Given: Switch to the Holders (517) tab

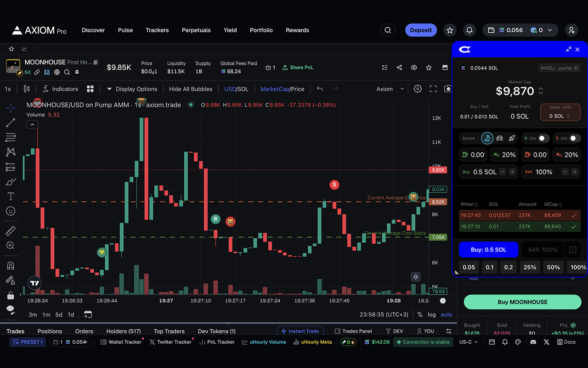Looking at the screenshot, I should pyautogui.click(x=124, y=331).
